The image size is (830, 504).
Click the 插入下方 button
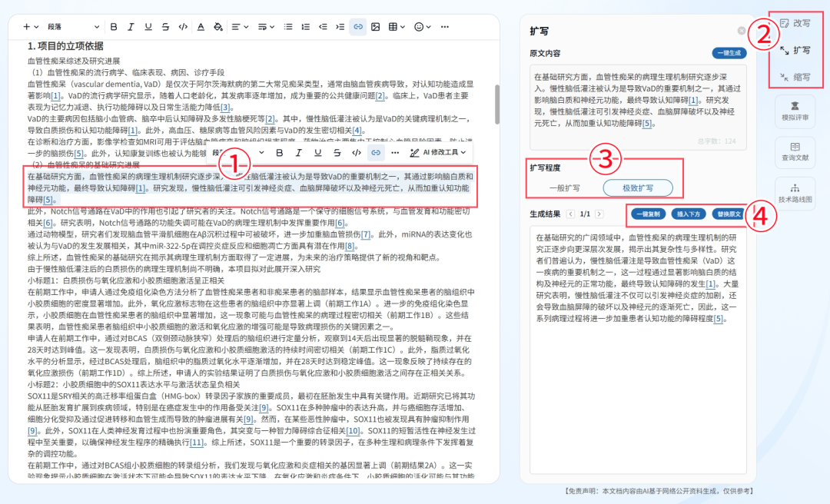[x=688, y=214]
